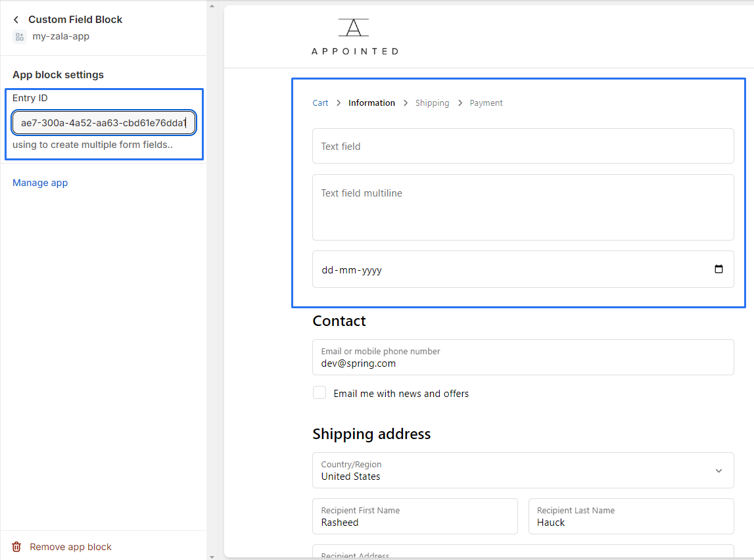Click the Text field multiline area
This screenshot has height=560, width=754.
(523, 207)
